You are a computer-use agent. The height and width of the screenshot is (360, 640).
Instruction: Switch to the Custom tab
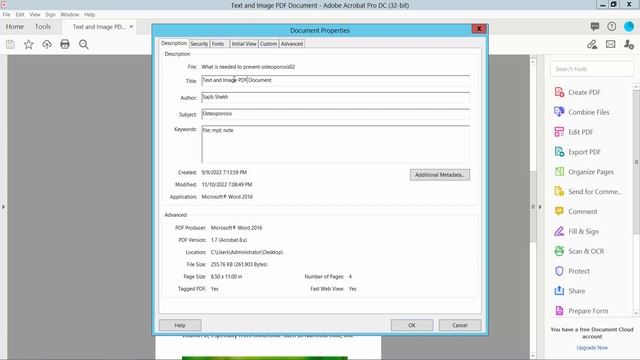click(268, 44)
